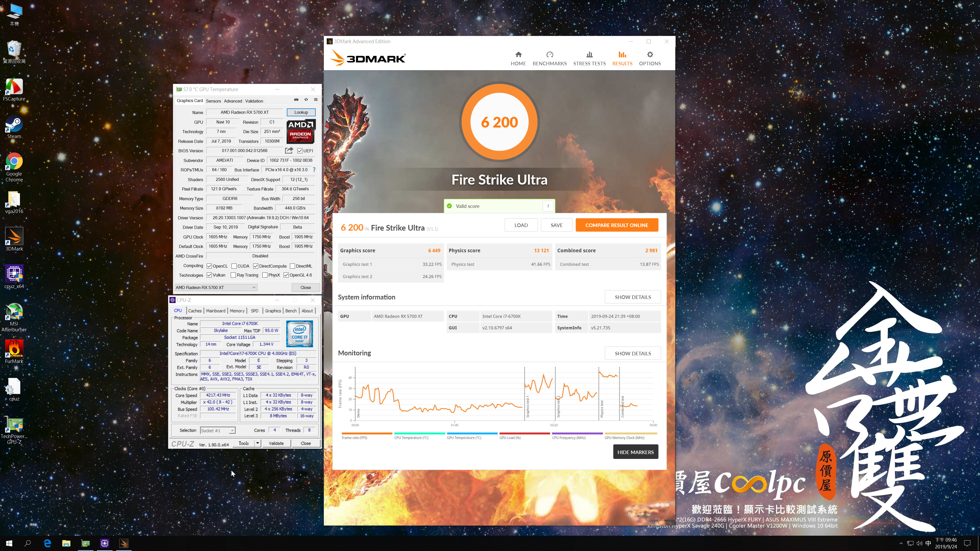980x551 pixels.
Task: Open the cpuz_x64 desktop shortcut
Action: point(14,277)
